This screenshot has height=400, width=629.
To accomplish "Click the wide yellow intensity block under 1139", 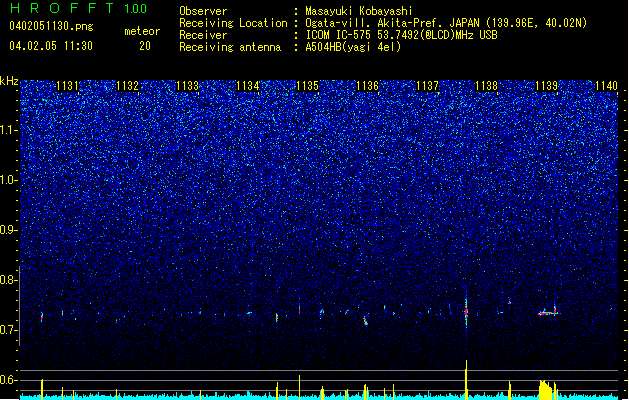I will tap(546, 390).
